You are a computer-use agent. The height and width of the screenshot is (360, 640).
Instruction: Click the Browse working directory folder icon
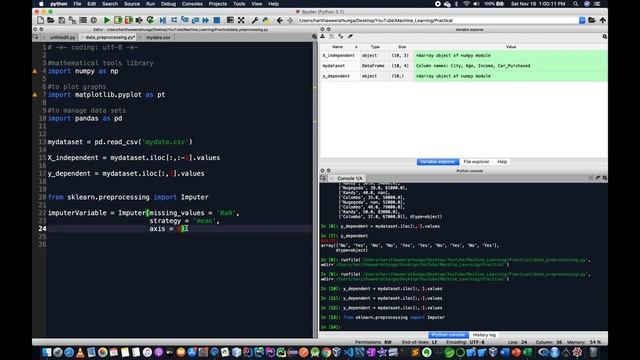coord(592,20)
